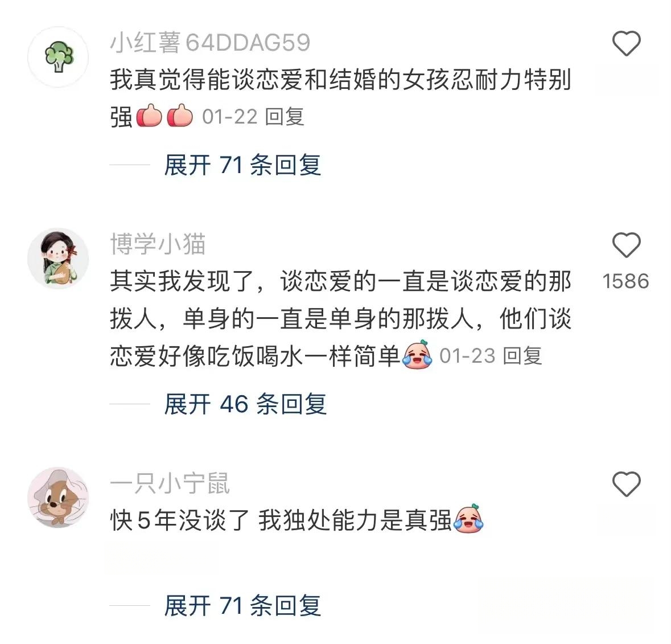Open the Jerry mouse avatar profile
This screenshot has height=644, width=671.
coord(58,497)
